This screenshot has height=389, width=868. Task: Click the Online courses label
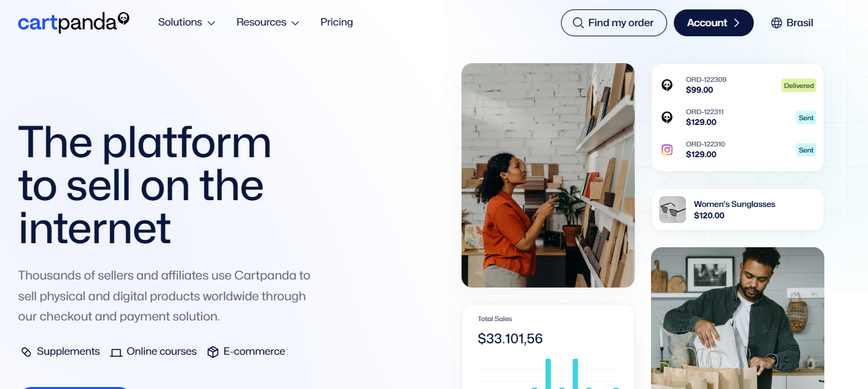pos(162,351)
